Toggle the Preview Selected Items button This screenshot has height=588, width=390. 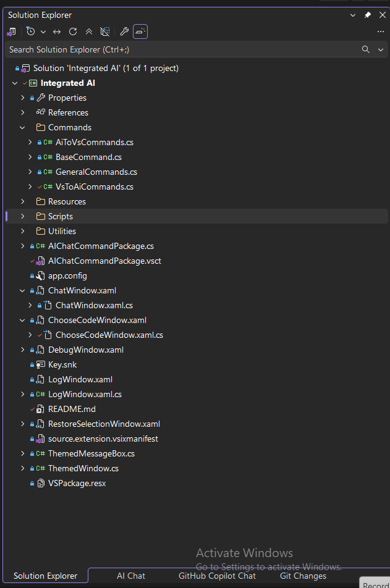140,32
